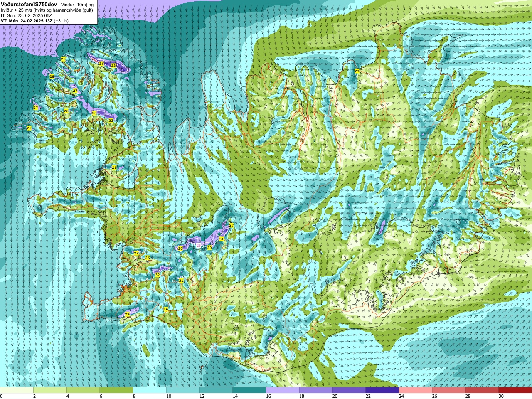Click the 18–20 purple legend segment
The width and height of the screenshot is (532, 399).
click(316, 390)
